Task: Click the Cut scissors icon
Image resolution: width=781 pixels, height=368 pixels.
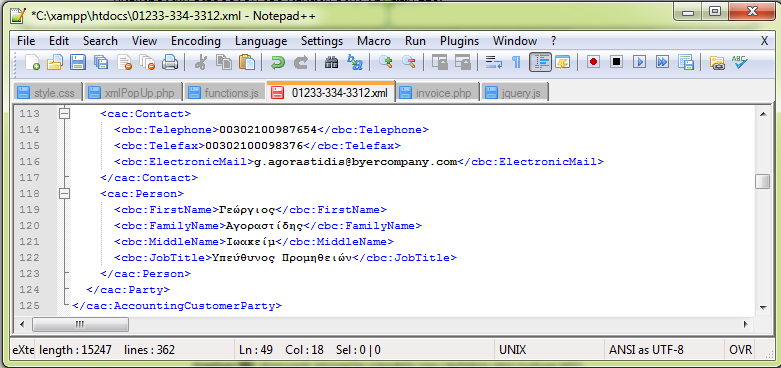Action: [x=201, y=62]
